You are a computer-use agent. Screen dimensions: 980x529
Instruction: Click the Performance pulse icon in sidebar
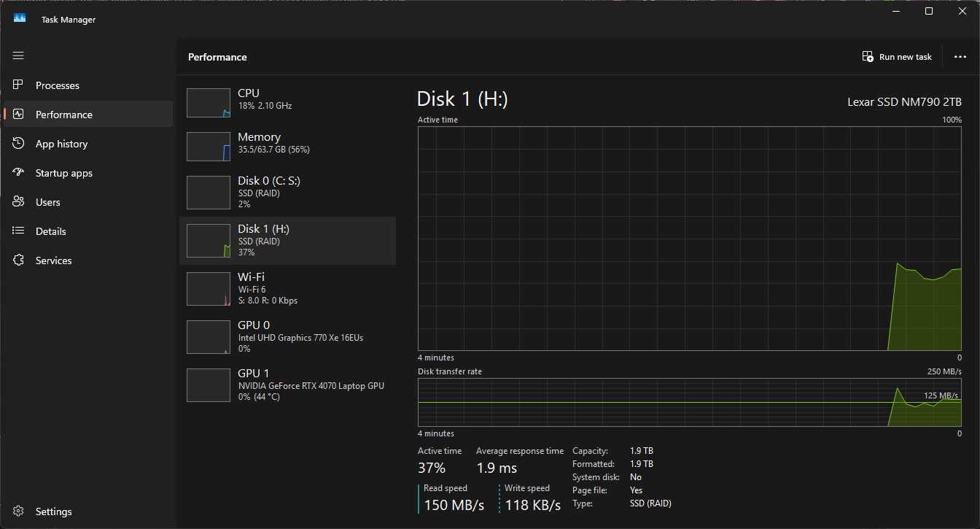[x=18, y=115]
